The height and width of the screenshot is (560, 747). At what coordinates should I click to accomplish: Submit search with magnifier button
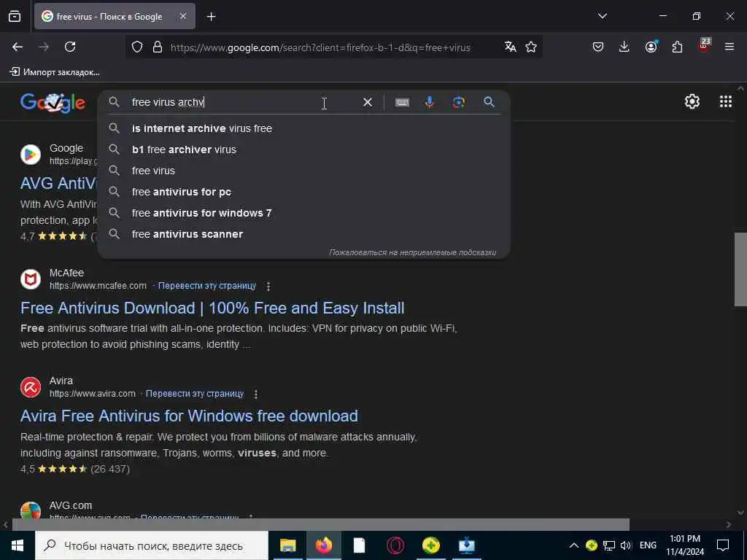489,102
